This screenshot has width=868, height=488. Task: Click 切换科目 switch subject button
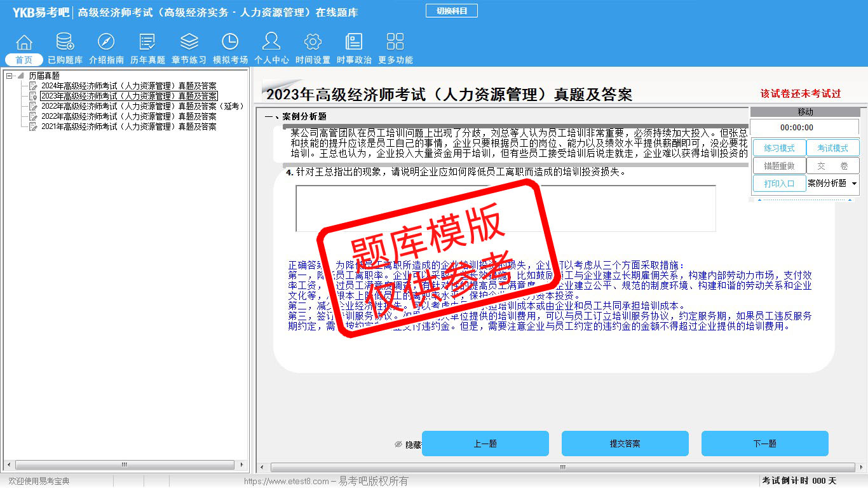point(451,11)
